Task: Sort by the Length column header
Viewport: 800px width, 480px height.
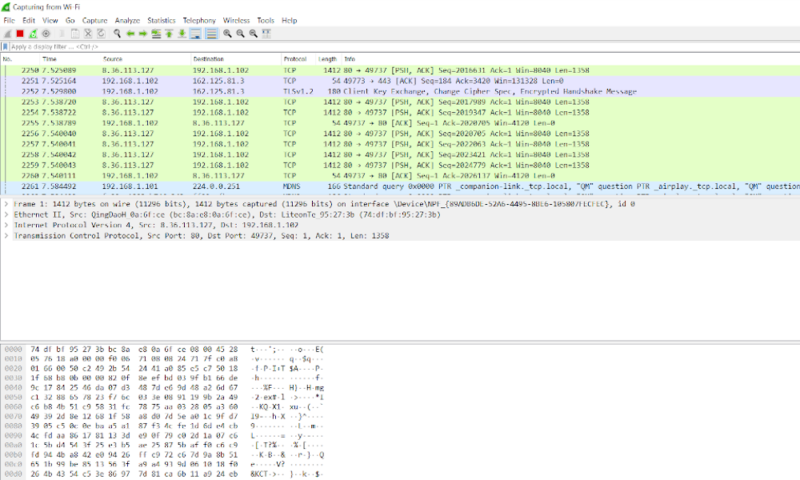Action: coord(328,59)
